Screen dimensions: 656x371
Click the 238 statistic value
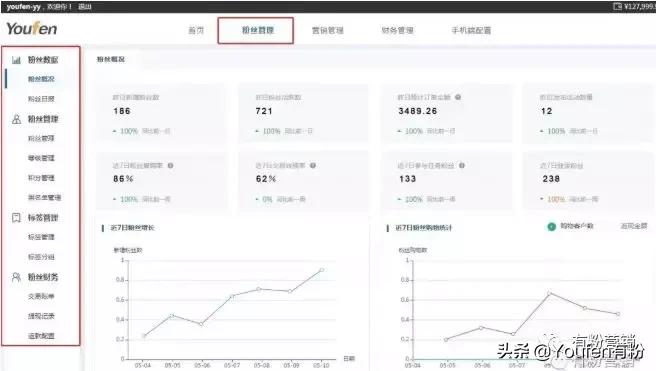[551, 179]
